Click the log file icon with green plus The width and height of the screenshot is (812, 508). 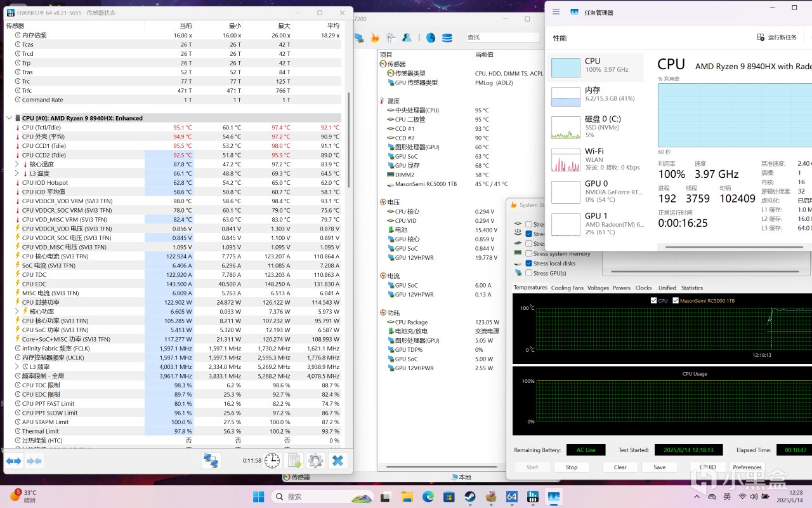click(x=294, y=460)
